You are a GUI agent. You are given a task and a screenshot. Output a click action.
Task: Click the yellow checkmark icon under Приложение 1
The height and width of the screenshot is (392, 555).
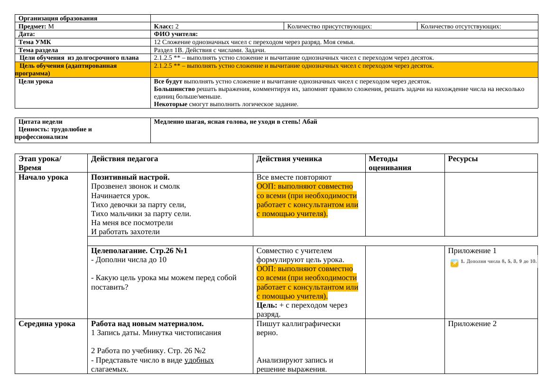pyautogui.click(x=454, y=263)
